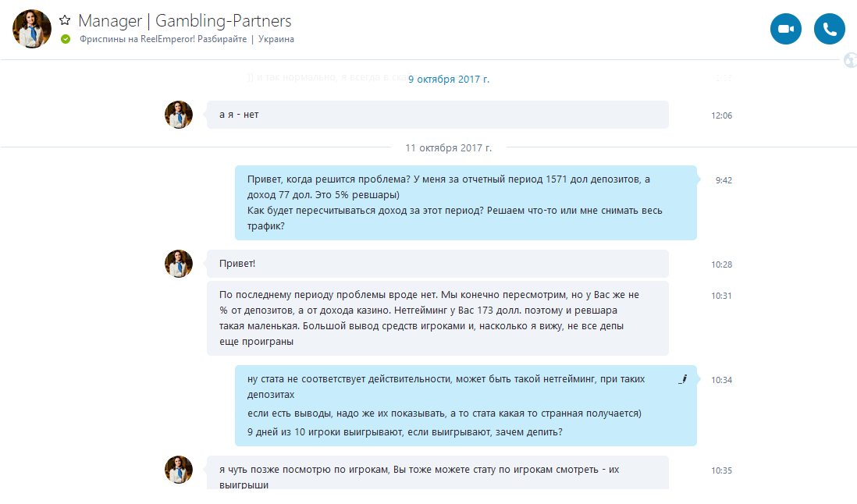Click the pencil edited-message icon at 10:34
Image resolution: width=857 pixels, height=504 pixels.
click(x=683, y=379)
